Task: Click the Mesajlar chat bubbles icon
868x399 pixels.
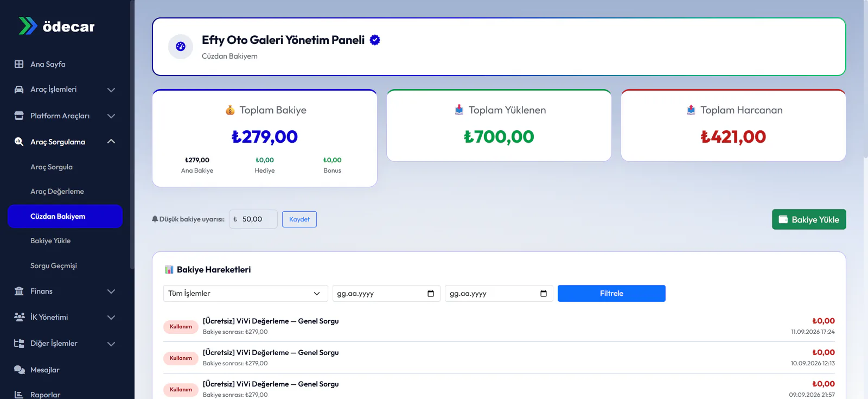Action: [19, 370]
